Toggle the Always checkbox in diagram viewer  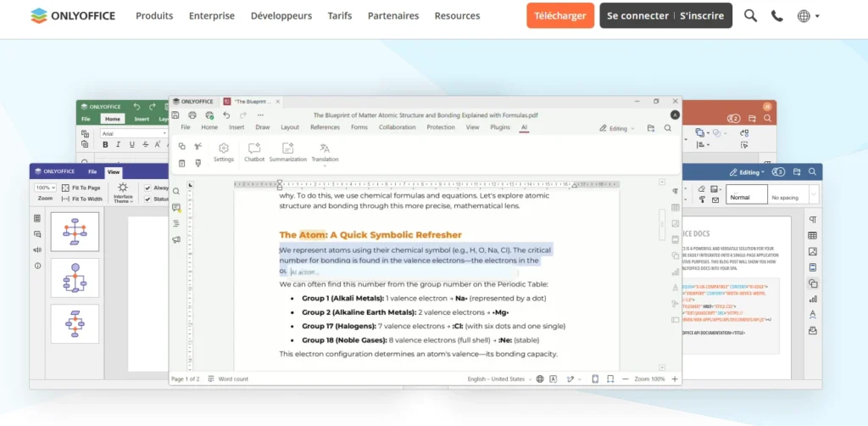(147, 188)
